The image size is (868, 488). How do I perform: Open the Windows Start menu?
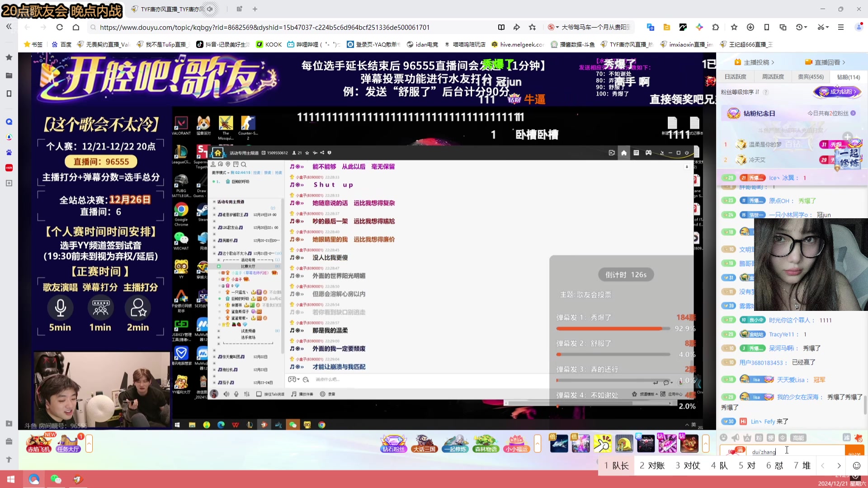click(x=10, y=479)
